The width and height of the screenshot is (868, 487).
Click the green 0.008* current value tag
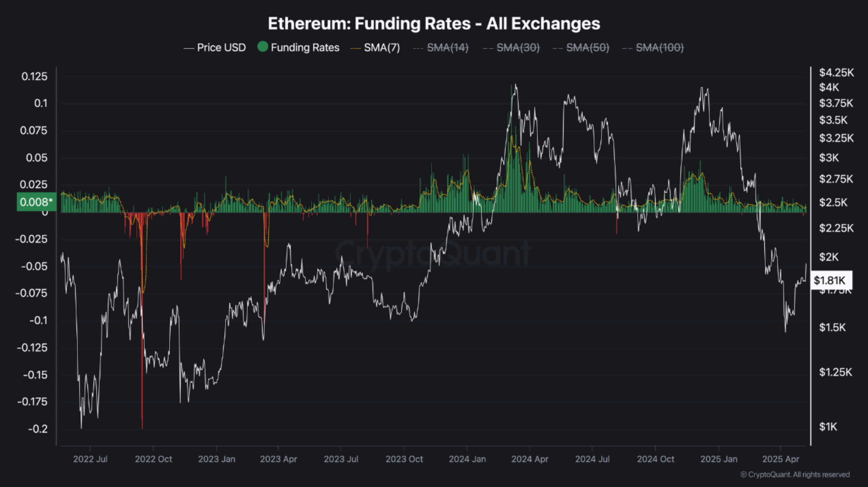(37, 202)
